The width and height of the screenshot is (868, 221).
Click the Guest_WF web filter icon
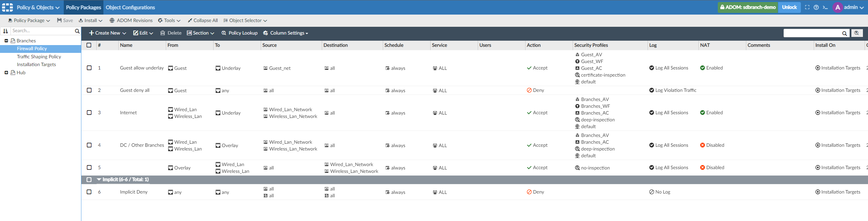coord(577,61)
